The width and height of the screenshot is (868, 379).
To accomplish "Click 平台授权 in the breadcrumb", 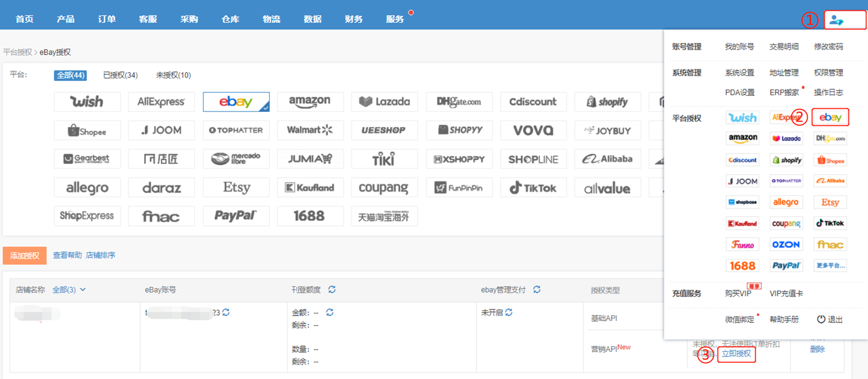I will coord(17,52).
